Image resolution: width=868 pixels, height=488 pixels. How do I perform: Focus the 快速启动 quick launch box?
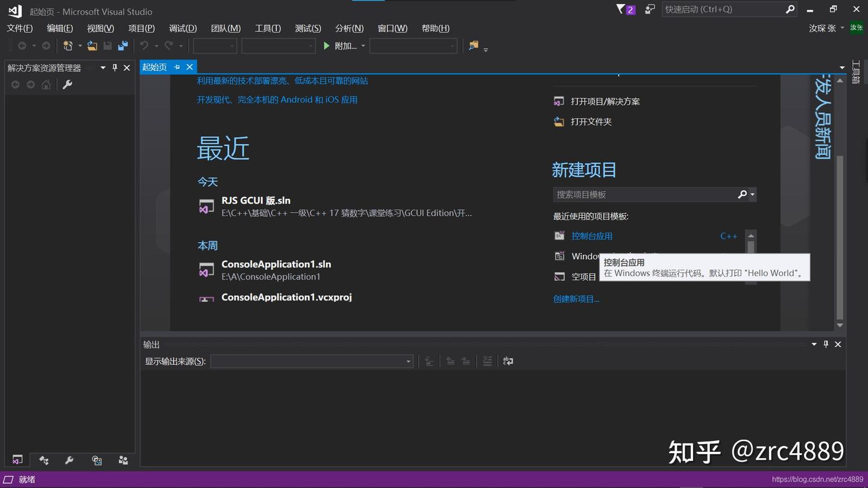pyautogui.click(x=729, y=9)
